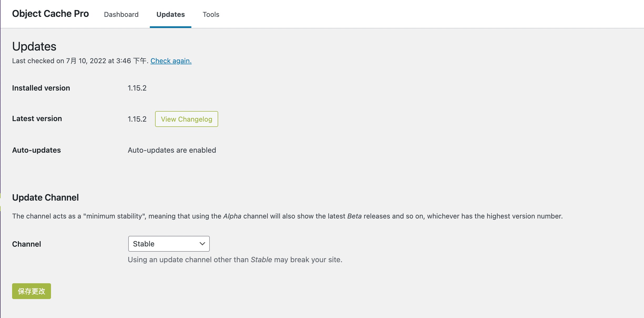Expand the Channel dropdown showing Stable
The height and width of the screenshot is (318, 644).
169,244
